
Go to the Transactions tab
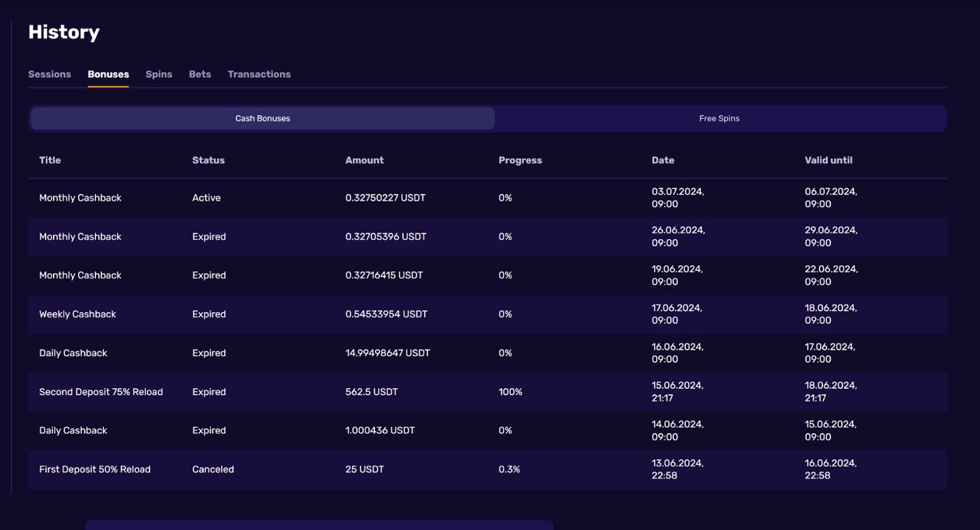(x=259, y=75)
